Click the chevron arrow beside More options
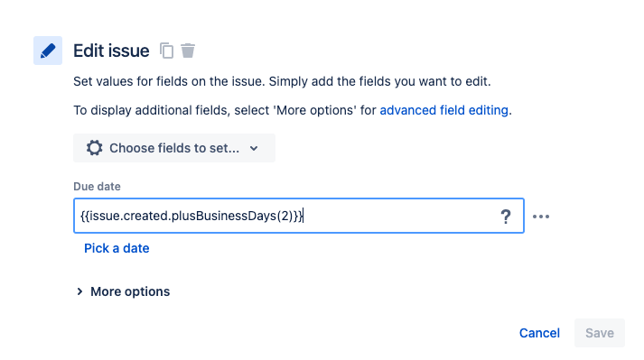644x360 pixels. point(79,291)
